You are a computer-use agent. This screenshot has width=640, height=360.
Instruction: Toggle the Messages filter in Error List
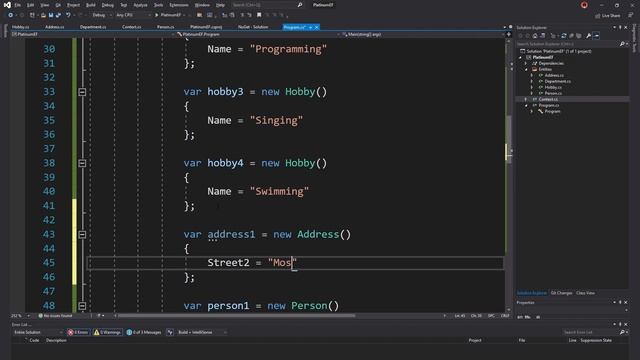(144, 332)
